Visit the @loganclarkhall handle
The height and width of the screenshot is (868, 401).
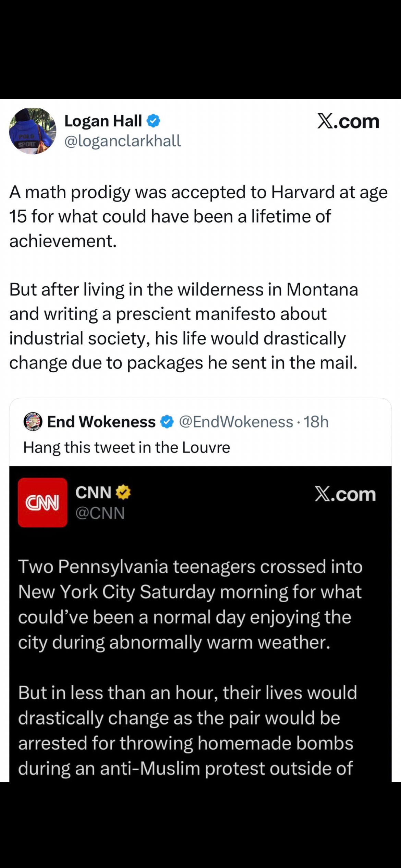point(122,141)
